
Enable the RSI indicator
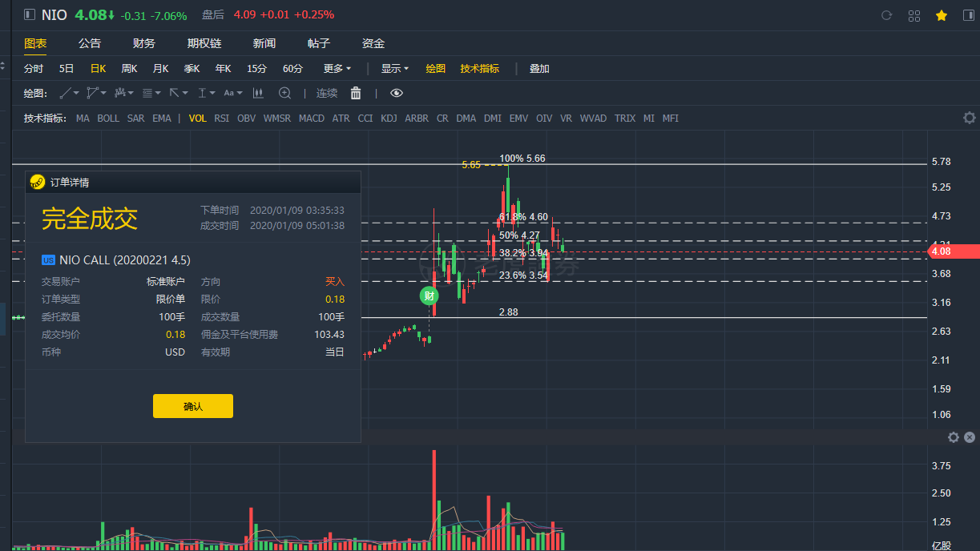tap(222, 118)
